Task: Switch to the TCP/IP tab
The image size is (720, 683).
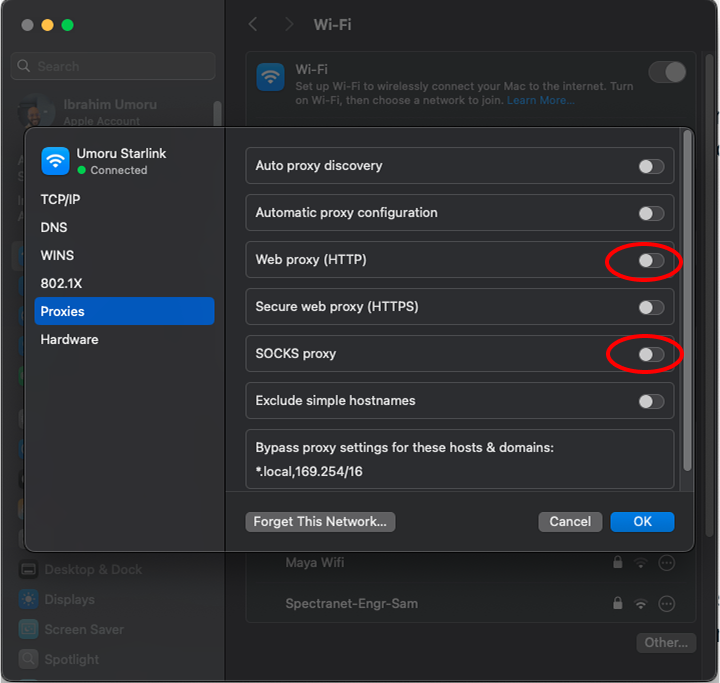Action: click(59, 199)
